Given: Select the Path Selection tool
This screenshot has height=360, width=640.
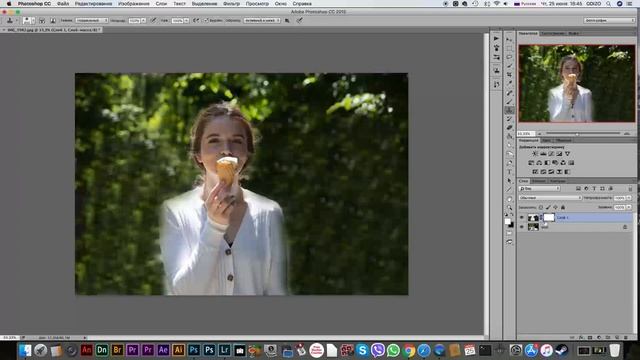Looking at the screenshot, I should (x=509, y=181).
